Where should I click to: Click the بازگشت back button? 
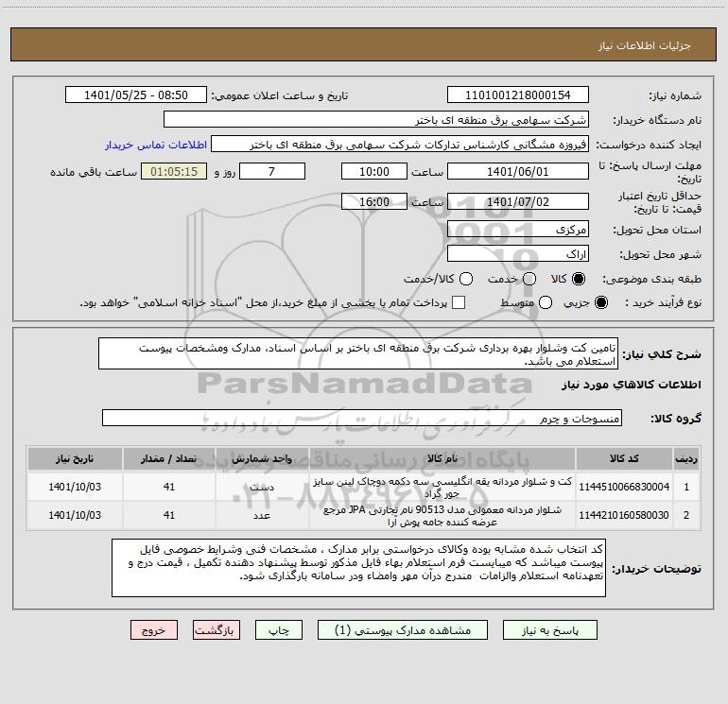point(217,630)
